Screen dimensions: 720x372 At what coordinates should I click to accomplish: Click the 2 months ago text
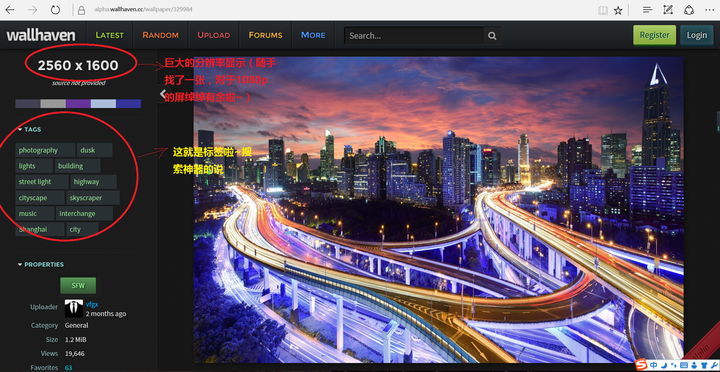tap(106, 314)
